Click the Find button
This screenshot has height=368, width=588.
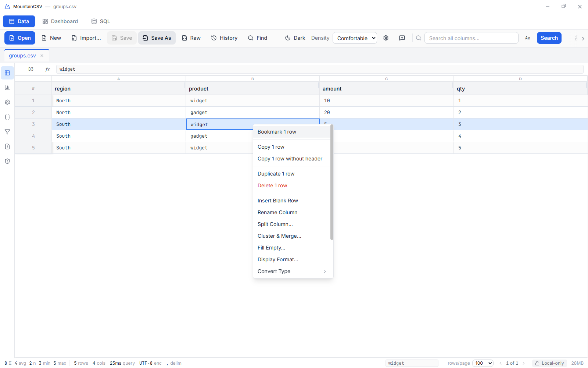pyautogui.click(x=258, y=38)
